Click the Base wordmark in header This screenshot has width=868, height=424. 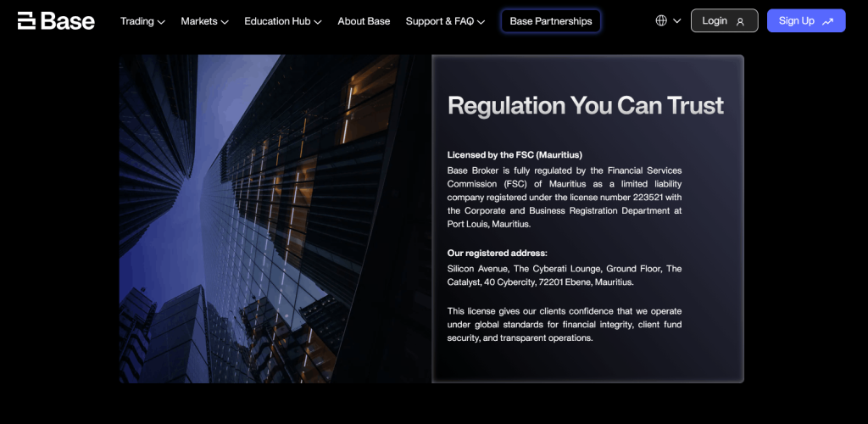click(x=68, y=21)
